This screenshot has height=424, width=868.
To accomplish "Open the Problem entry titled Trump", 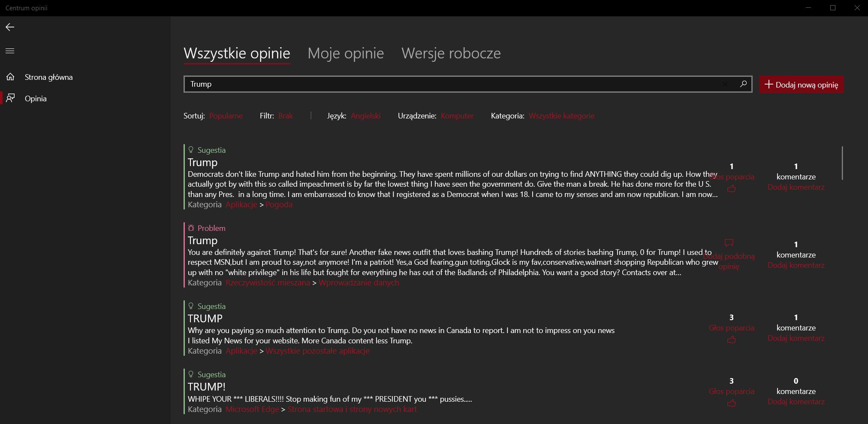I will [202, 240].
